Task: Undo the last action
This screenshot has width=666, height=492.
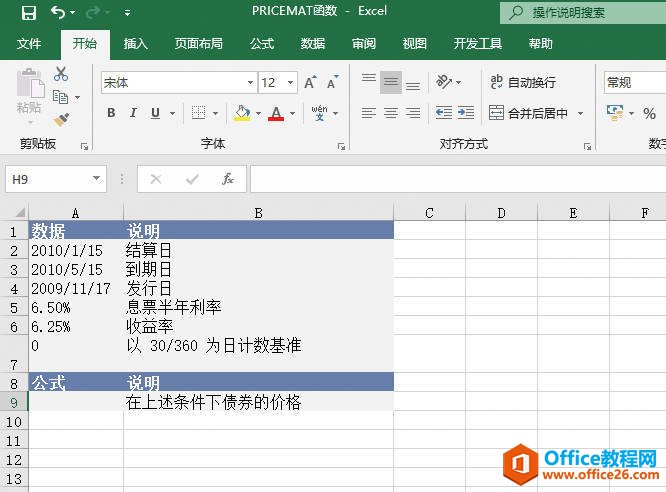Action: 58,12
